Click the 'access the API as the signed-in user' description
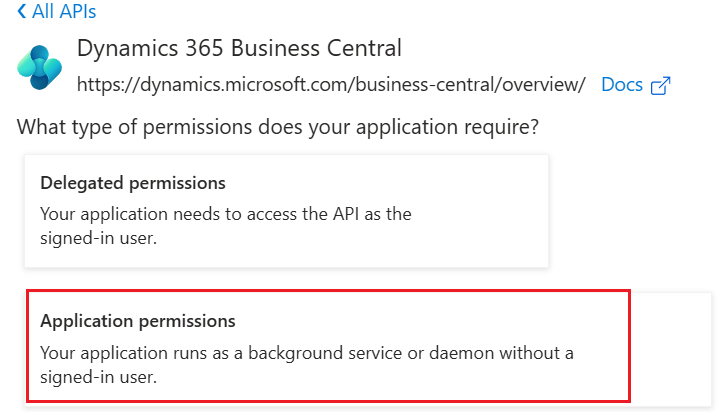 point(226,226)
